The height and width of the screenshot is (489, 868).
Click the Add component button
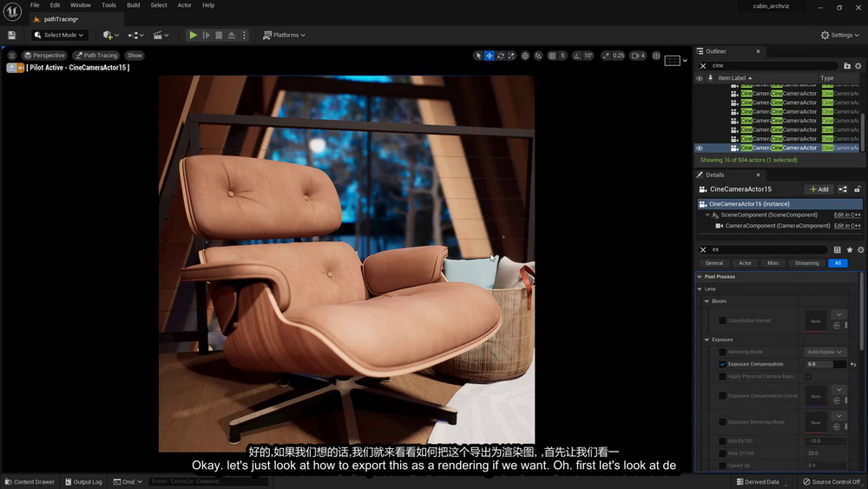(819, 188)
